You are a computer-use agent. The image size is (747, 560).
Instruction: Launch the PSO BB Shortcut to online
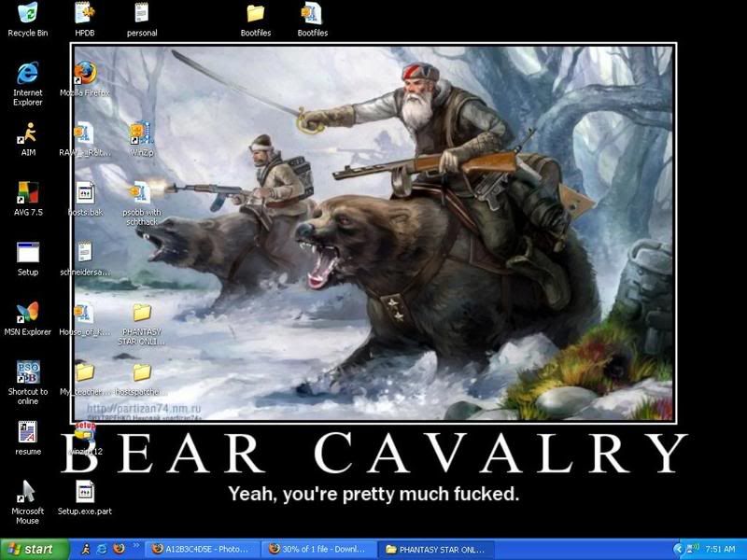click(x=28, y=372)
